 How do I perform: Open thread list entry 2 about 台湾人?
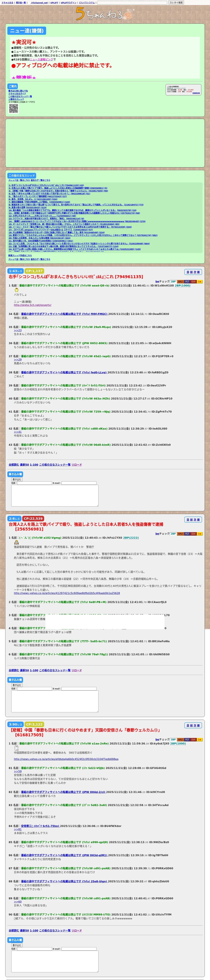[x=58, y=188]
